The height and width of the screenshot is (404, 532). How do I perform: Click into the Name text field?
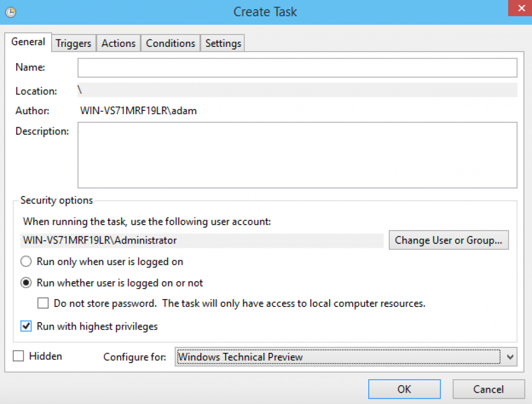point(297,68)
